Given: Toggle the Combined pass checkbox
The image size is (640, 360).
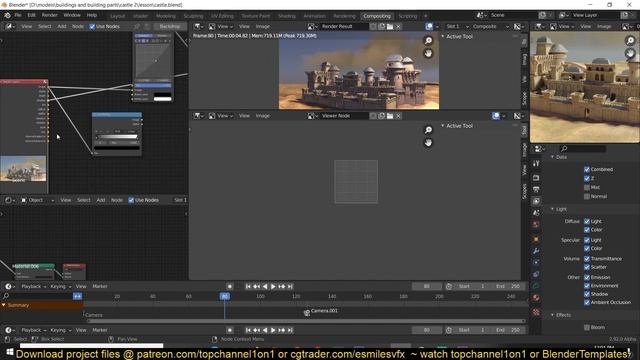Looking at the screenshot, I should 587,169.
